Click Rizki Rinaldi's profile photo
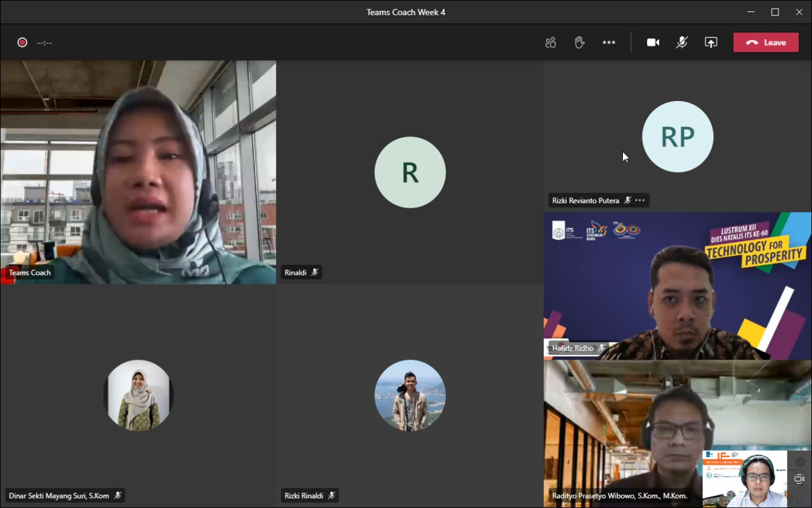This screenshot has width=812, height=508. pos(410,396)
